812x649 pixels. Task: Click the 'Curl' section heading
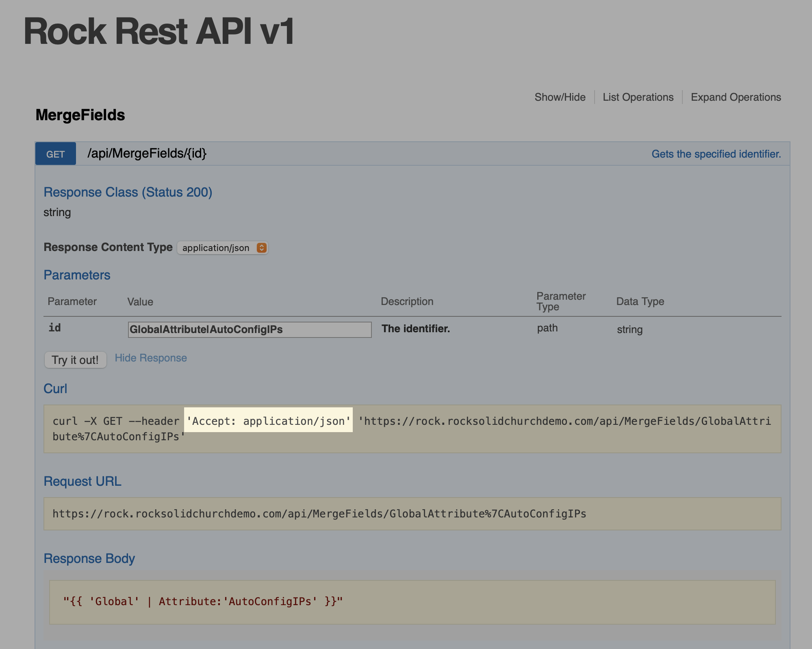(56, 388)
